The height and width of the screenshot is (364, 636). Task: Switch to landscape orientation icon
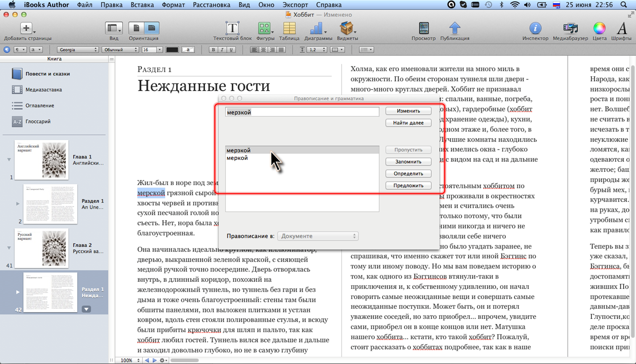pos(152,28)
